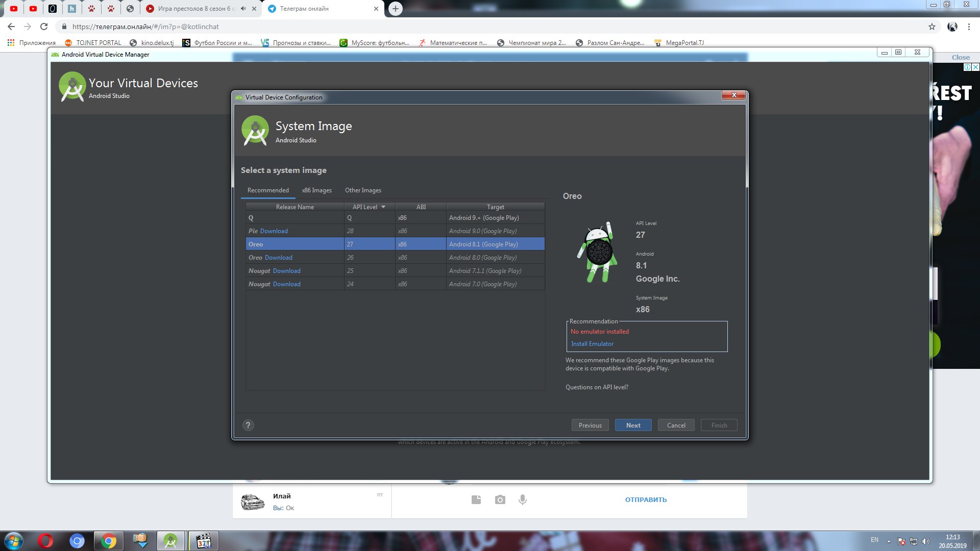Download the Pie system image
Screen dimensions: 980x551
(274, 231)
